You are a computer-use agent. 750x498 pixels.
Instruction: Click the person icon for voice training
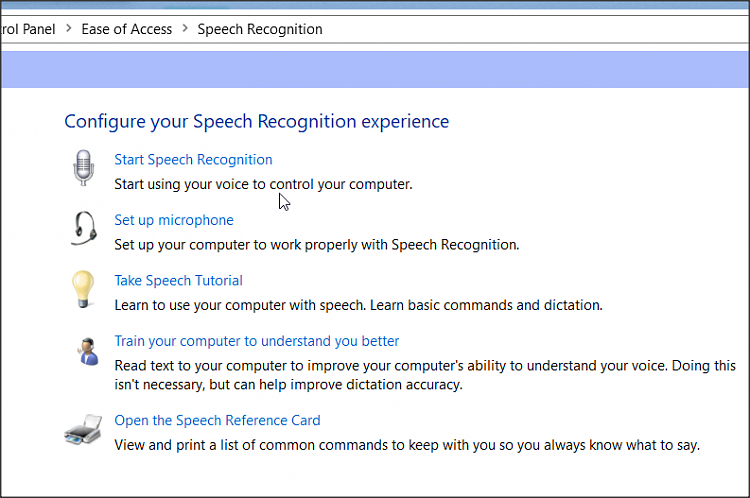pyautogui.click(x=84, y=350)
